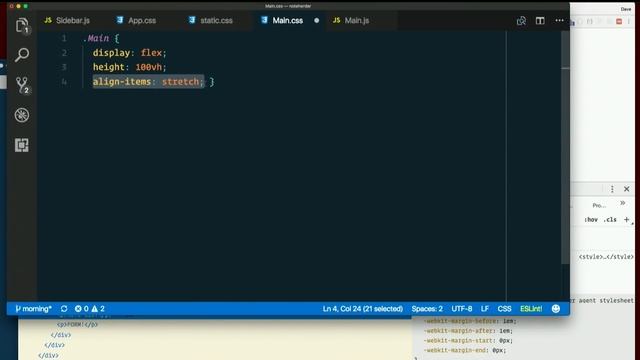Split the editor
640x360 pixels.
540,21
